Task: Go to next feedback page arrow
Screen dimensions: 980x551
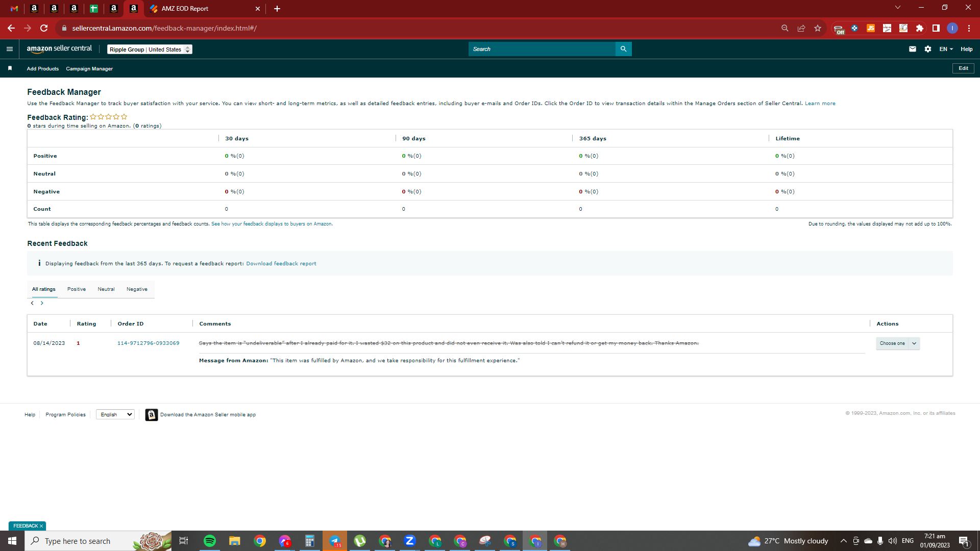Action: 42,303
